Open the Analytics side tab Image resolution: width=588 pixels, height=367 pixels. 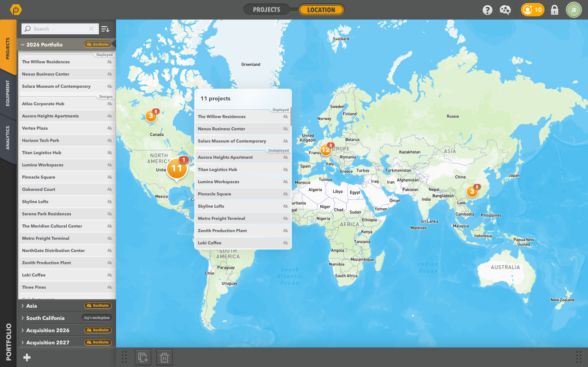tap(8, 138)
